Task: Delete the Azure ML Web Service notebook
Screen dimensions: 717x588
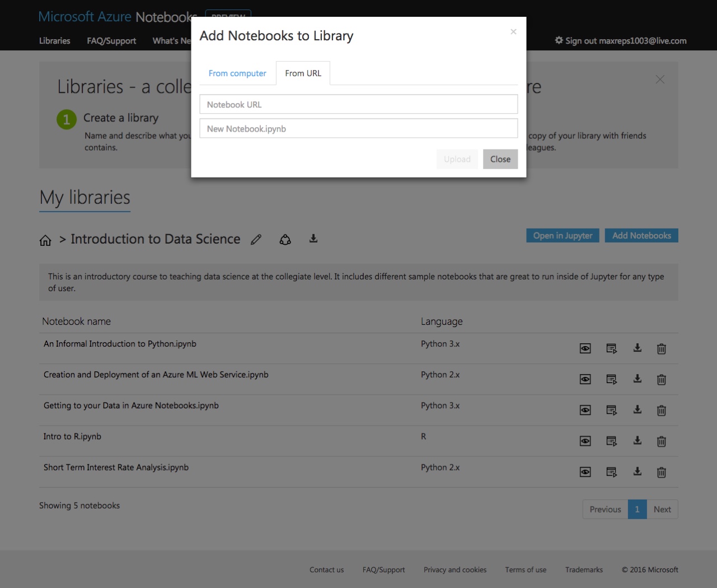Action: point(661,380)
